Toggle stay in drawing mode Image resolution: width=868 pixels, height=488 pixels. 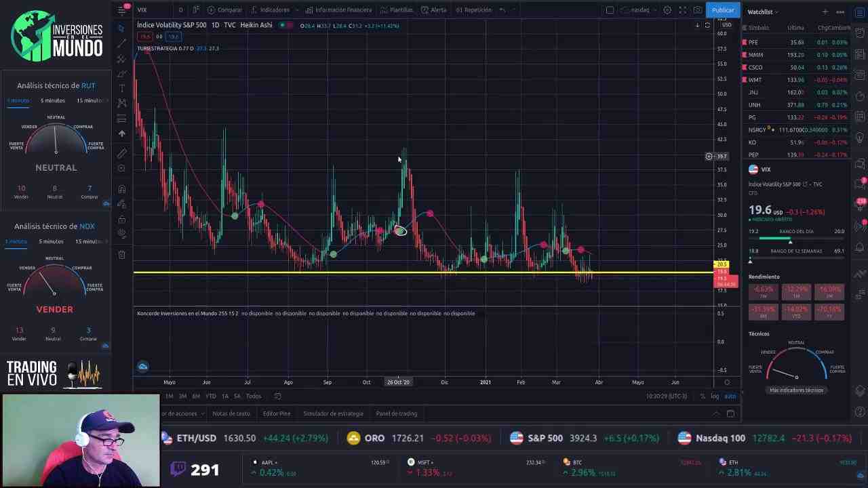pos(121,203)
